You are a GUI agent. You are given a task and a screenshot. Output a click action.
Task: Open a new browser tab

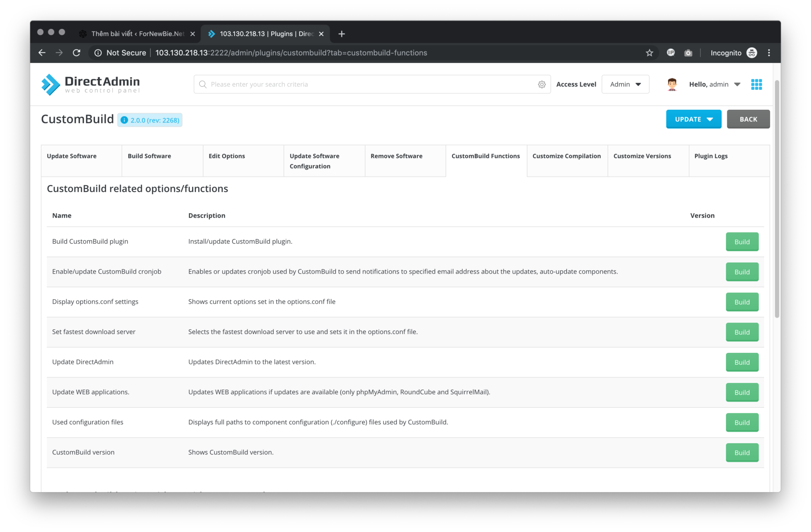[342, 34]
